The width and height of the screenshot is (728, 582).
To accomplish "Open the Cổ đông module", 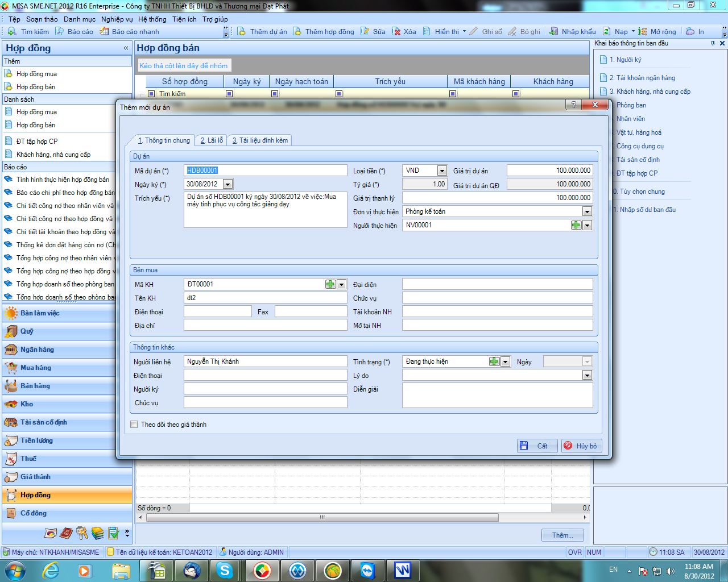I will (67, 513).
